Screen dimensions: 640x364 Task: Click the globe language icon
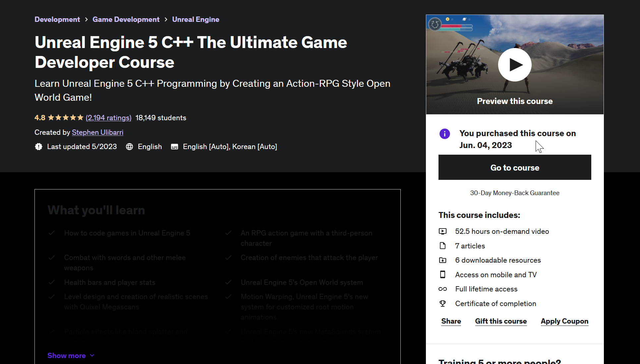(x=130, y=147)
